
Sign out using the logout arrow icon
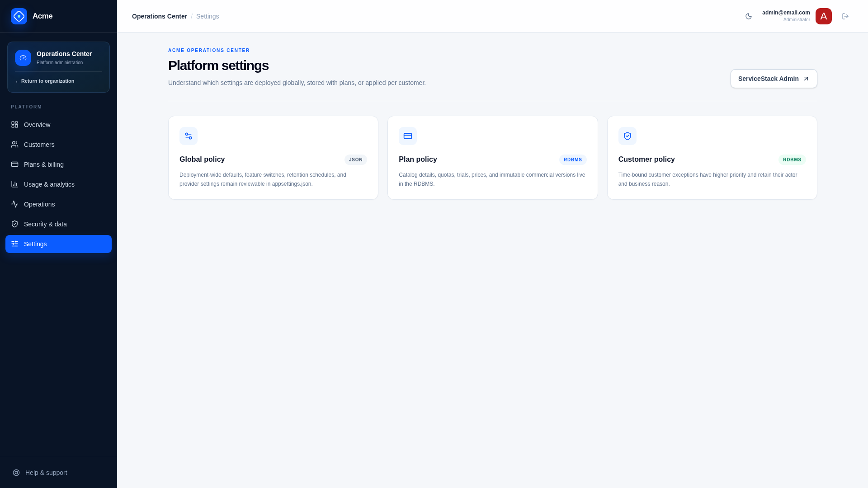pos(845,16)
